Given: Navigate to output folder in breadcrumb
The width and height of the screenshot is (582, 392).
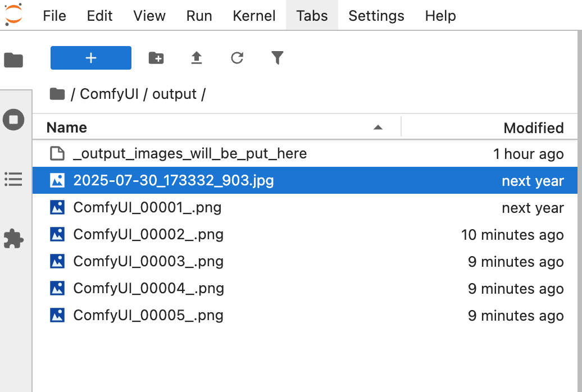Looking at the screenshot, I should 174,94.
